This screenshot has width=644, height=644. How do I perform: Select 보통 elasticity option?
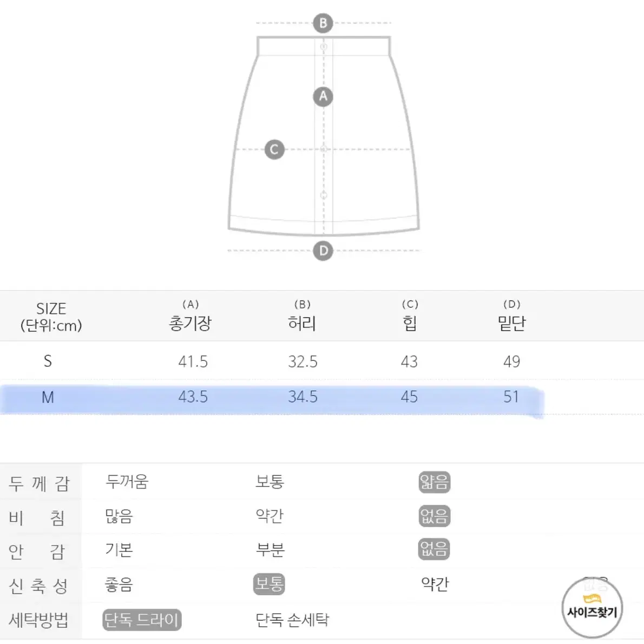coord(269,584)
